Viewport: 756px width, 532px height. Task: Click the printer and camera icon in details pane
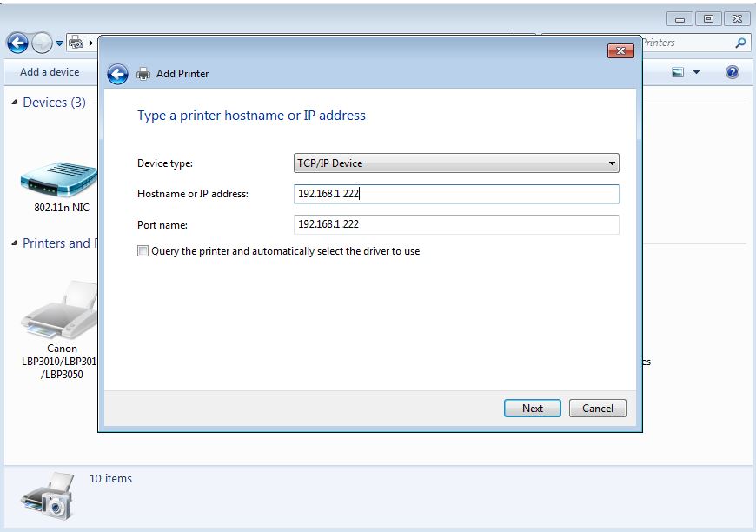[48, 495]
